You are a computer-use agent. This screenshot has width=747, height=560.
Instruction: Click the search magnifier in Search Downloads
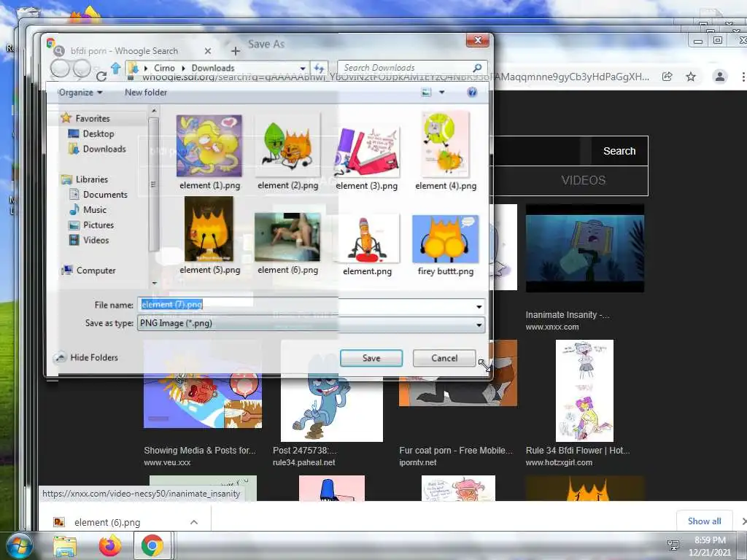click(477, 68)
